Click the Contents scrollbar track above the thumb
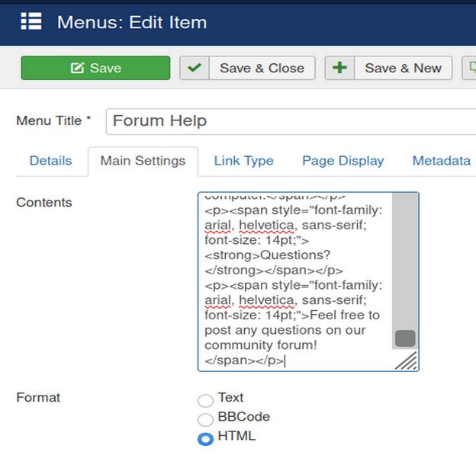This screenshot has height=471, width=476. click(405, 259)
